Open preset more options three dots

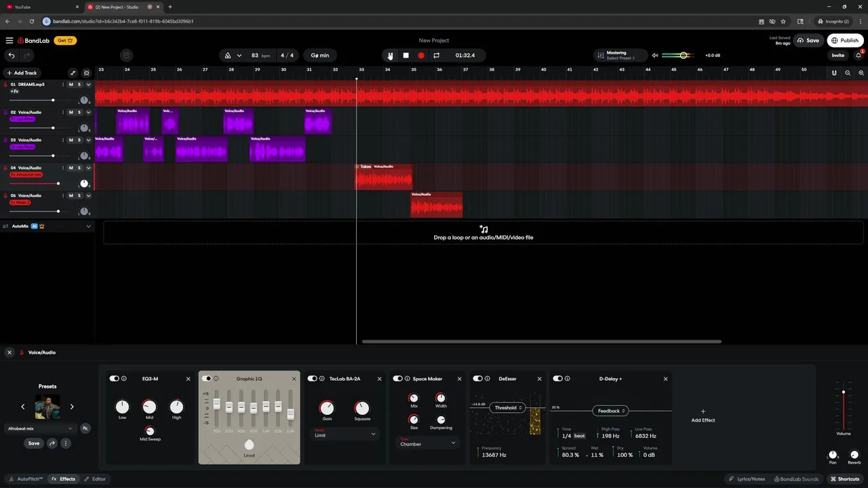pos(66,443)
